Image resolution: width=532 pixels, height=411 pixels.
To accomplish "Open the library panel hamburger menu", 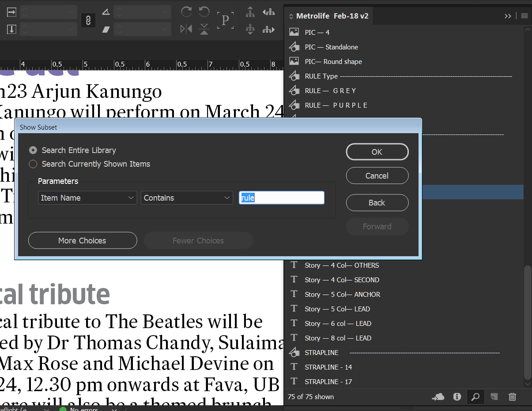I will pos(524,16).
